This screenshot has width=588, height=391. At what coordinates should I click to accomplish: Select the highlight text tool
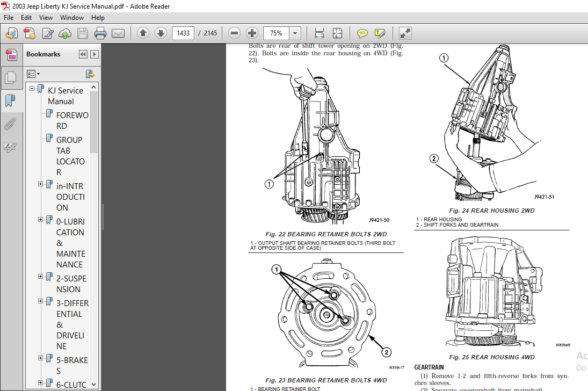[x=380, y=33]
